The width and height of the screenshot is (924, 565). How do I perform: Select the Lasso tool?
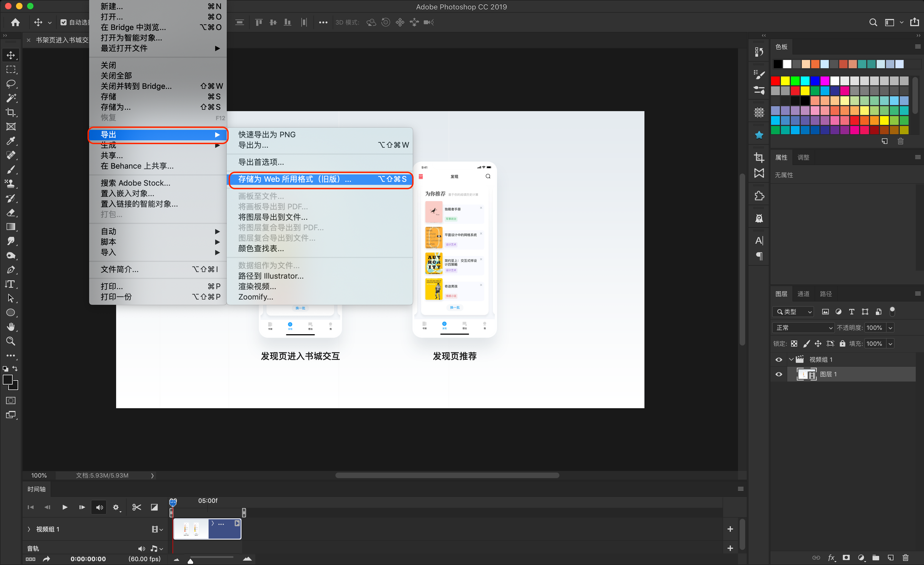click(10, 84)
